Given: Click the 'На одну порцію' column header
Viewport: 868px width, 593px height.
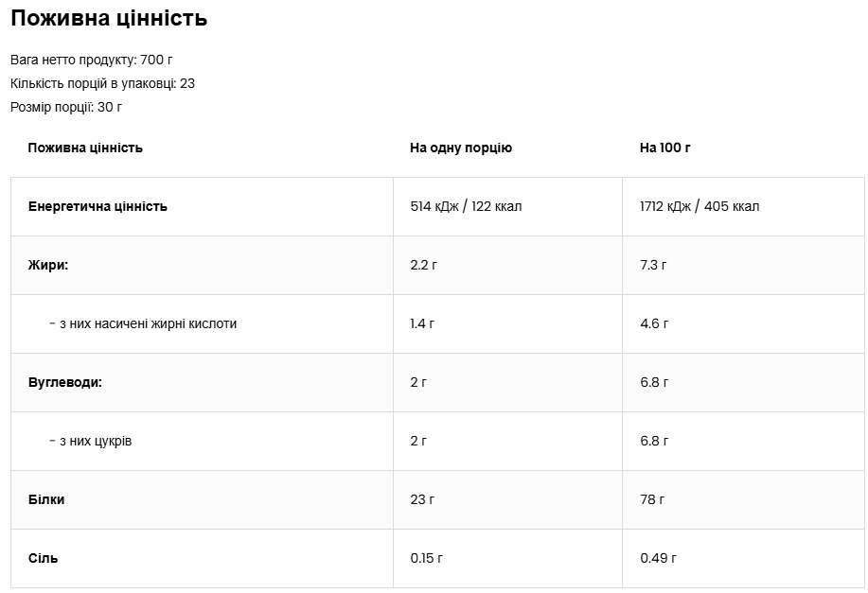Looking at the screenshot, I should (x=461, y=148).
